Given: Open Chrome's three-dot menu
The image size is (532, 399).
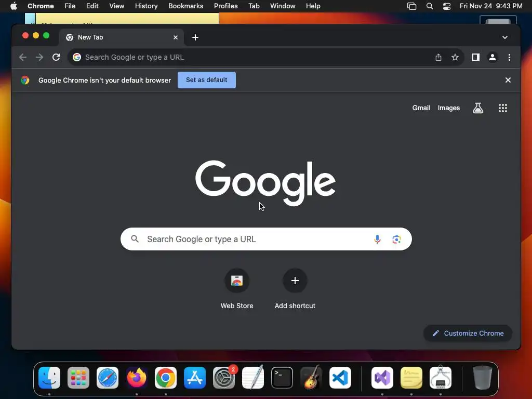Looking at the screenshot, I should (x=509, y=57).
